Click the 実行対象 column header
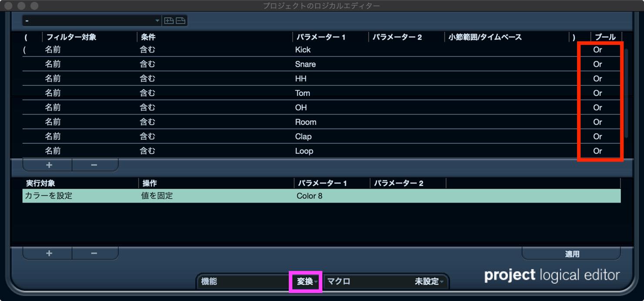The width and height of the screenshot is (644, 301). tap(40, 183)
